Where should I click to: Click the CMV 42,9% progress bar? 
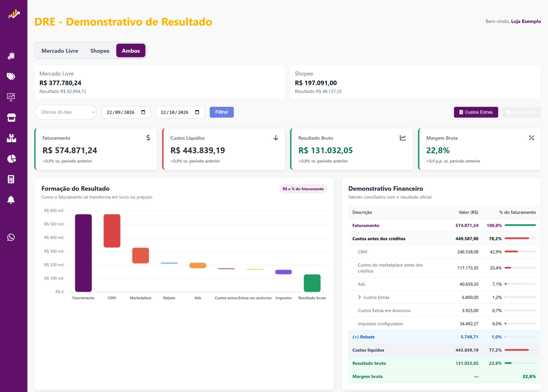pos(520,251)
